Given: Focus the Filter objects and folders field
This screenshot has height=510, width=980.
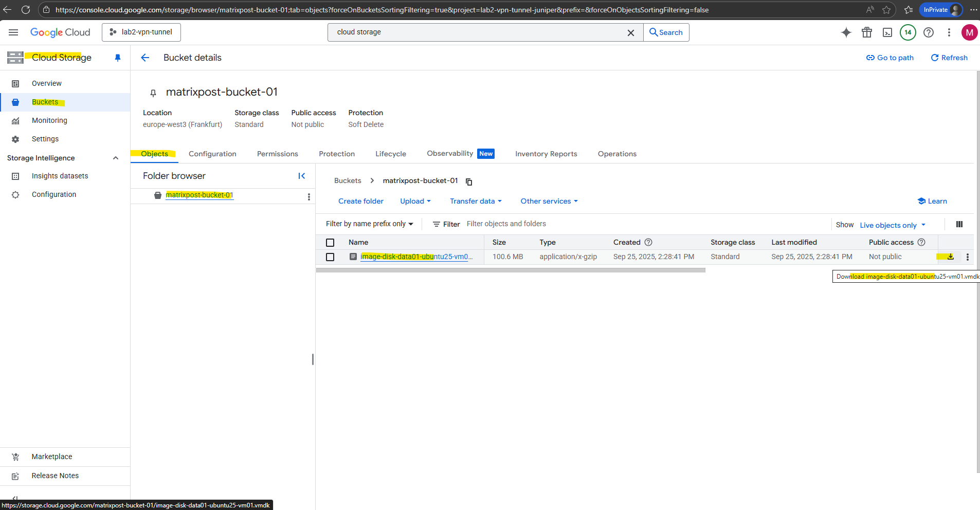Looking at the screenshot, I should (645, 224).
